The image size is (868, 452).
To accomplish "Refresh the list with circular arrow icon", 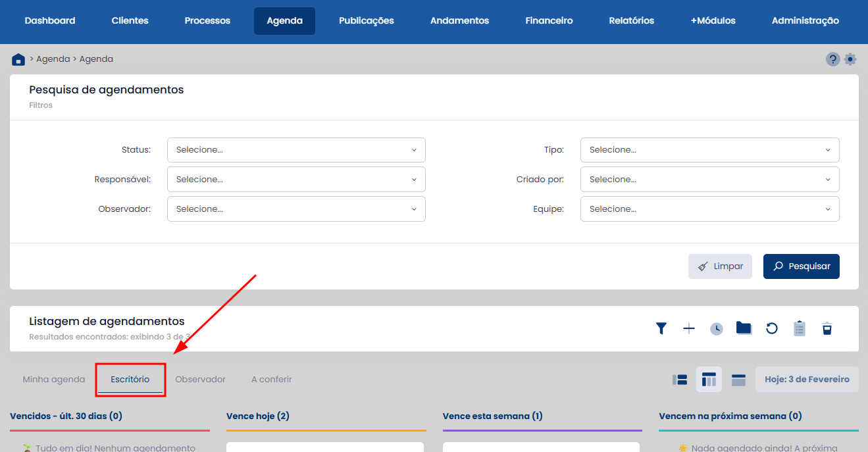I will pyautogui.click(x=772, y=328).
